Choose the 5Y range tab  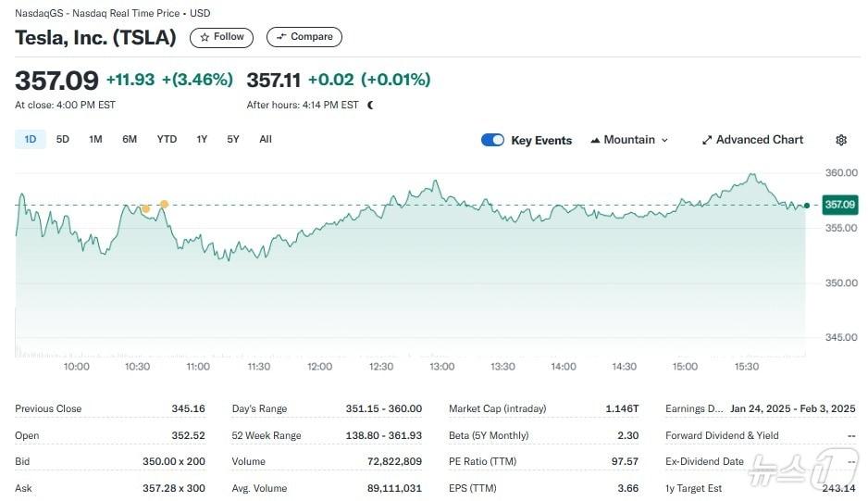[233, 139]
